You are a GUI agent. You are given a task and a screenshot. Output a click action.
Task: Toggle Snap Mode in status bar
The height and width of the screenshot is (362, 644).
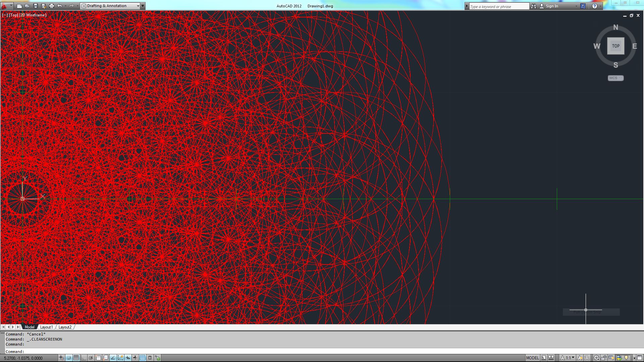(x=69, y=358)
